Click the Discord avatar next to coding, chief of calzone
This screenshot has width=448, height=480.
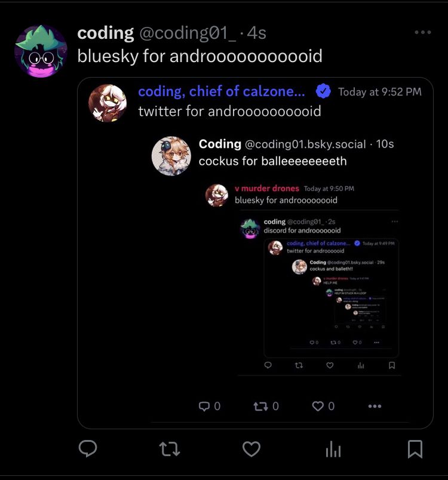tap(108, 103)
